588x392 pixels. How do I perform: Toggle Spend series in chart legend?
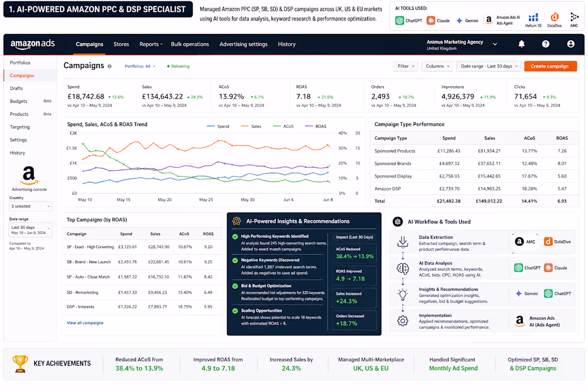coord(218,126)
